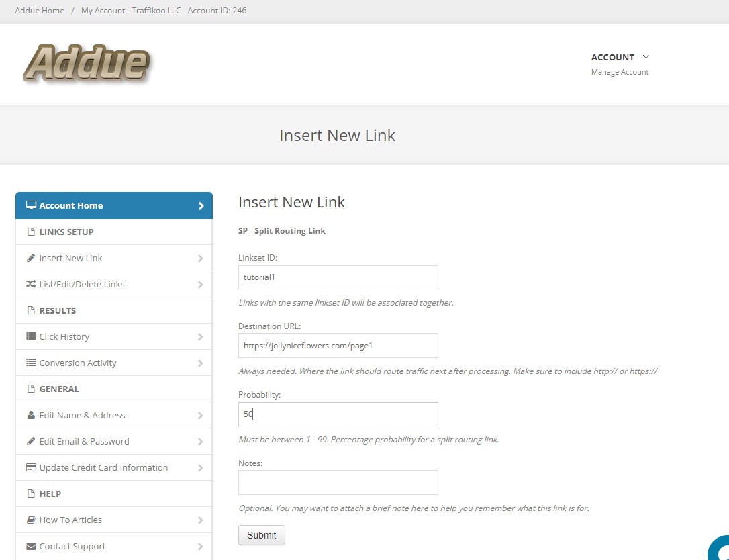Click the list icon beside Conversion Activity

coord(31,363)
